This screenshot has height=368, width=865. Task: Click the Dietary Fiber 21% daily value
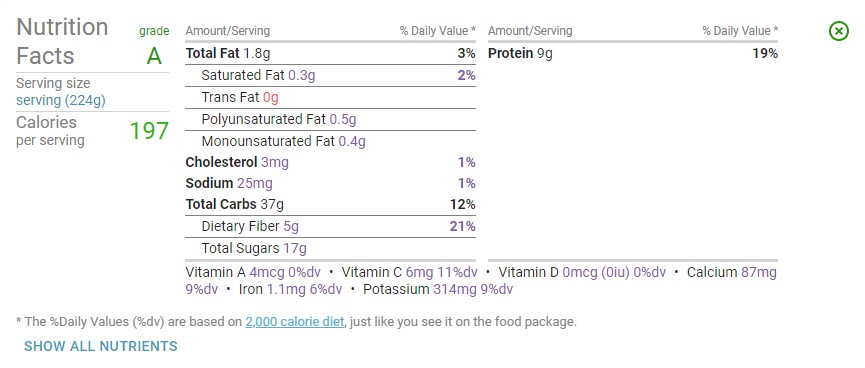tap(462, 226)
